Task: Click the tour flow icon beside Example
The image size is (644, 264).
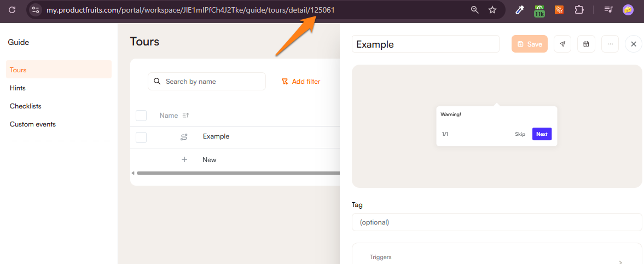Action: tap(184, 137)
